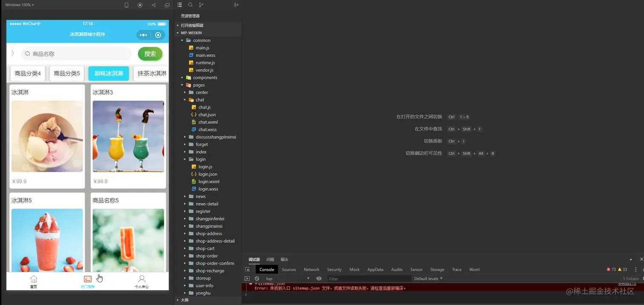Select the 商品分类4 category chip
644x305 pixels.
coord(28,74)
